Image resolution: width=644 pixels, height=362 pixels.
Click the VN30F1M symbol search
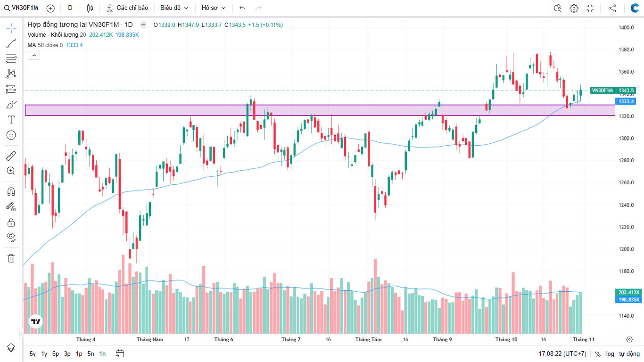(x=22, y=8)
